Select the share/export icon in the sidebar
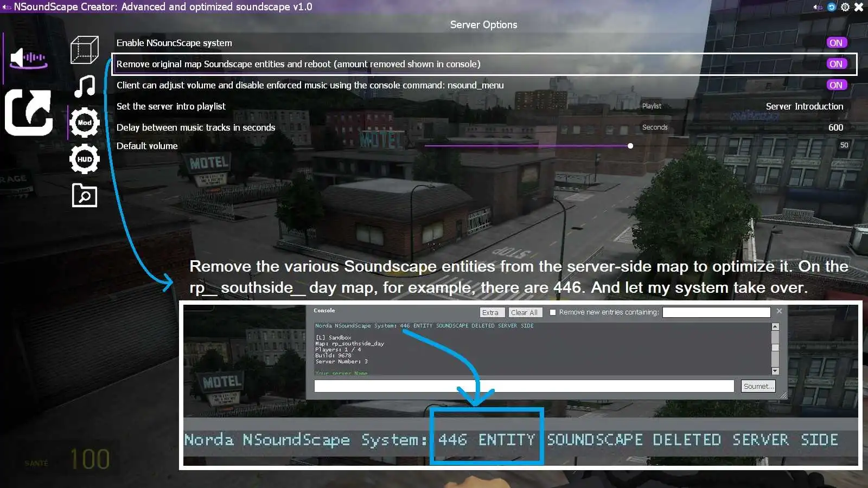This screenshot has width=868, height=488. point(28,113)
